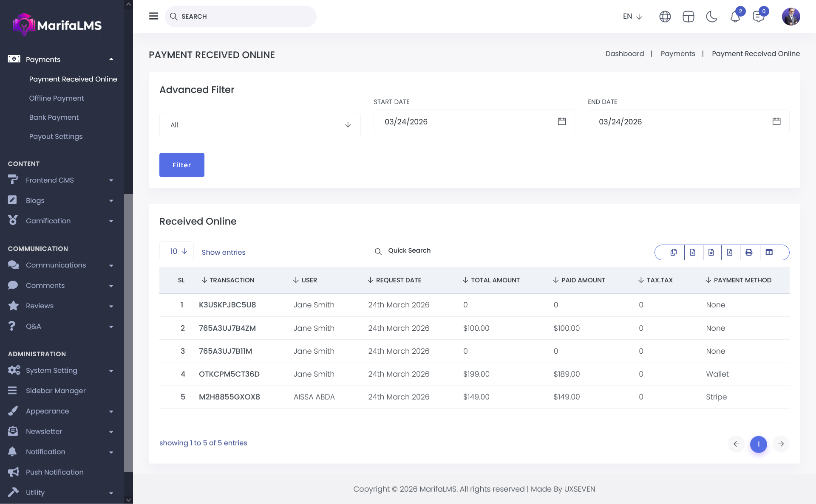Export table as PDF document

tap(730, 252)
